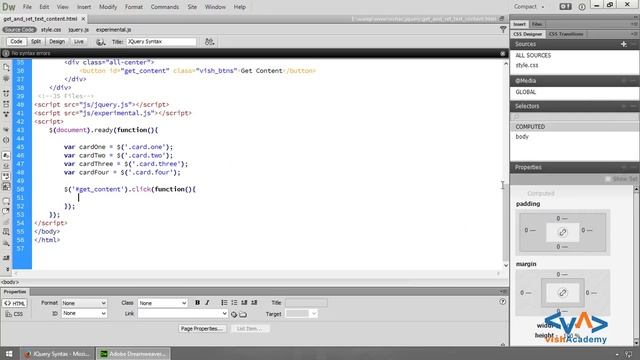Add a CSS source with plus icon
This screenshot has height=360, width=640.
(623, 44)
